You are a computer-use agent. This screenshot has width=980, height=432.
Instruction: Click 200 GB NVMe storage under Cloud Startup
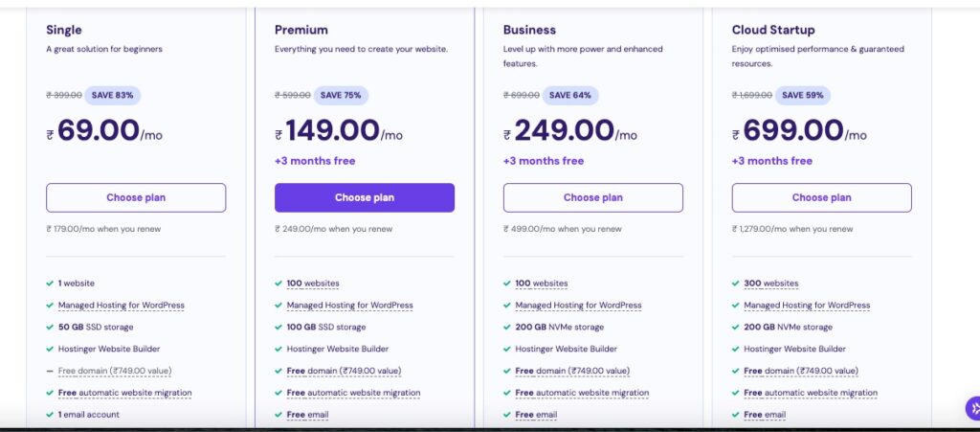tap(788, 328)
